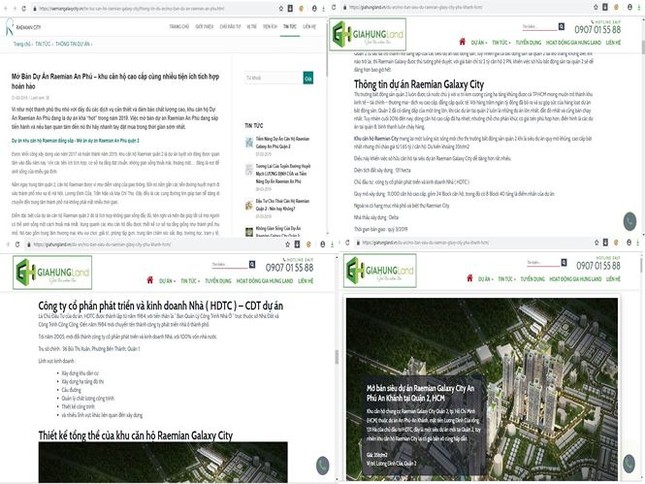Open profile icon in bottom-left browser toolbar
The width and height of the screenshot is (645, 484).
click(x=322, y=244)
